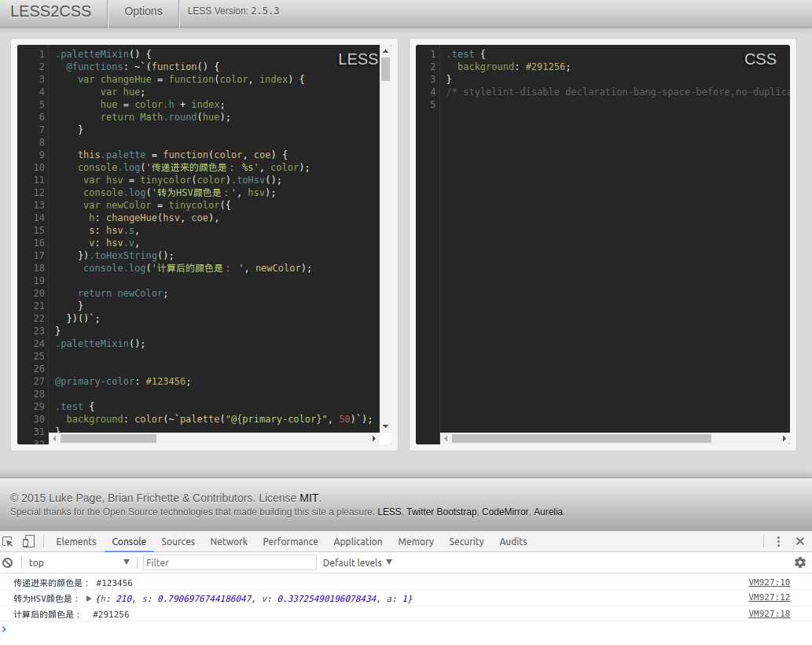The width and height of the screenshot is (812, 645).
Task: Click the LESS editor horizontal scrollbar thumb
Action: pos(108,438)
